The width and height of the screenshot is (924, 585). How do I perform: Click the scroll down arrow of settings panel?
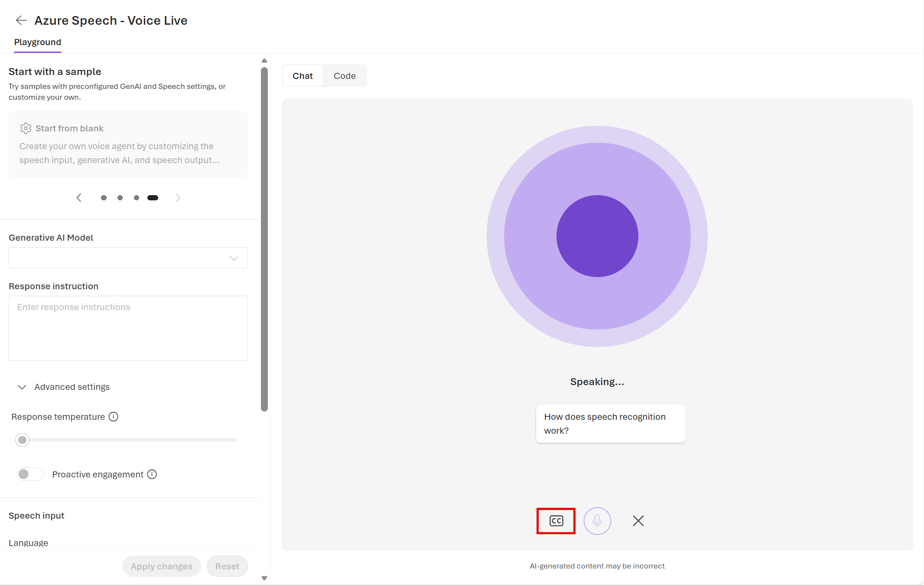tap(264, 578)
